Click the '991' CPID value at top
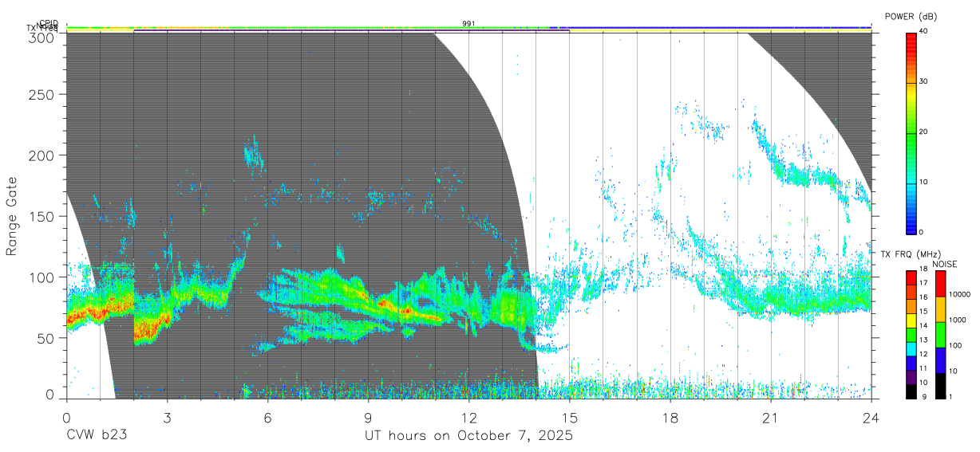Screen dimensions: 980x452 [x=468, y=24]
